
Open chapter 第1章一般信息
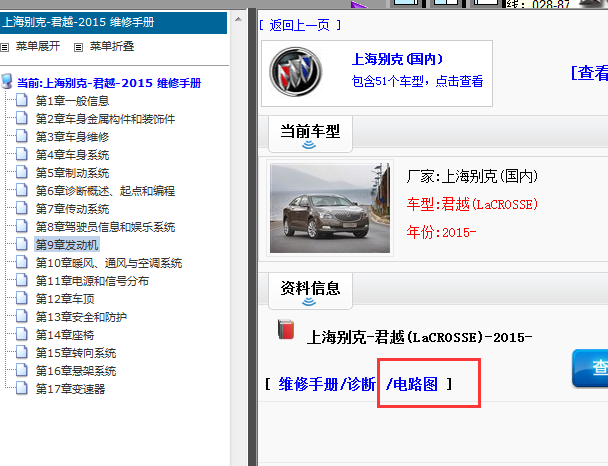pos(73,101)
